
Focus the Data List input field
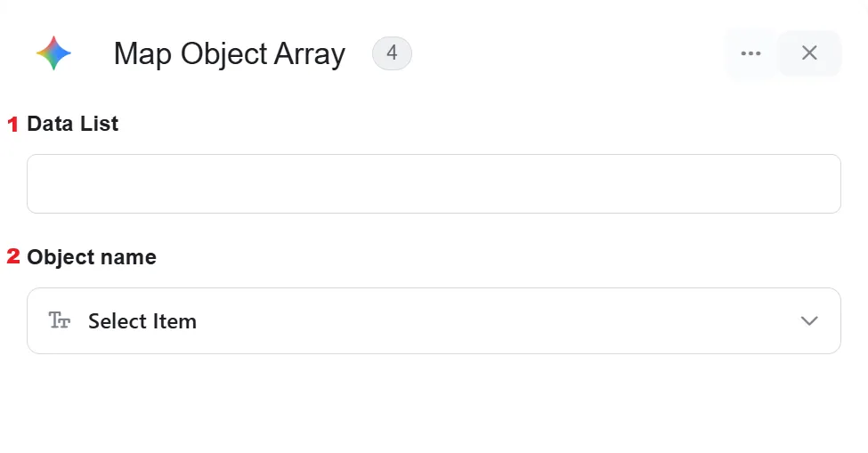434,183
